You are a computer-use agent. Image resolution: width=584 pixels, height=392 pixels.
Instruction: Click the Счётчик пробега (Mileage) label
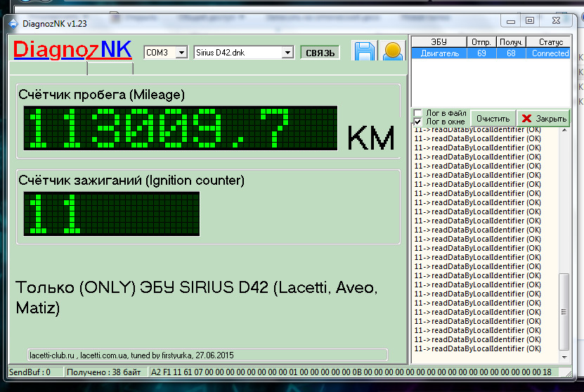102,95
